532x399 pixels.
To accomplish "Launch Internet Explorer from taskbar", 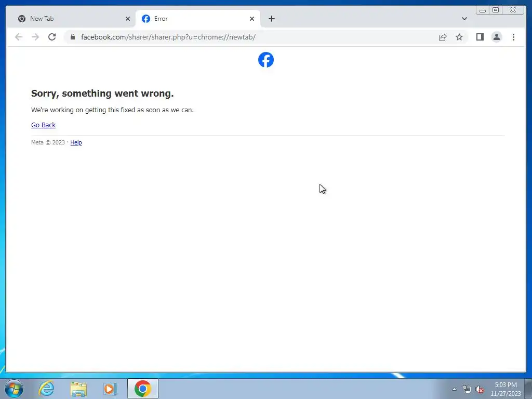I will pyautogui.click(x=46, y=389).
